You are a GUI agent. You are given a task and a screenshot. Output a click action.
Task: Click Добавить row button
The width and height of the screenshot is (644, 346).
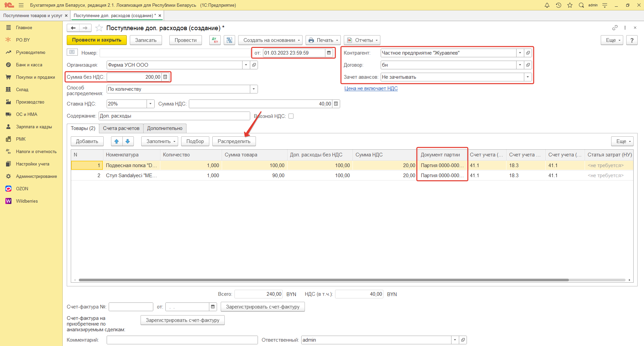click(87, 141)
